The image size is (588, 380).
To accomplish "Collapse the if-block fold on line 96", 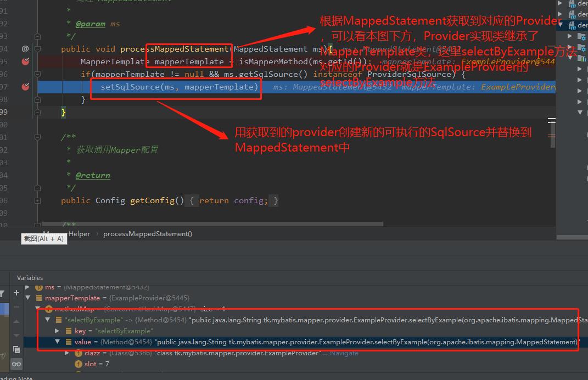I will pyautogui.click(x=37, y=74).
